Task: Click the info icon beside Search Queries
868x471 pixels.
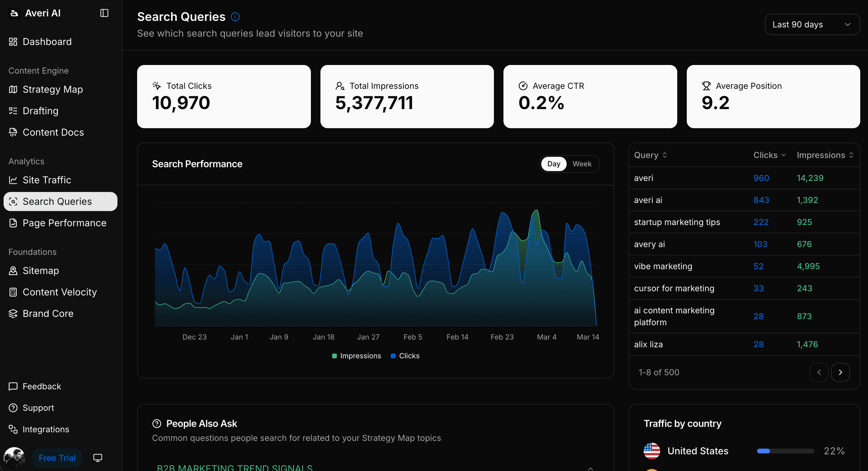Action: 235,17
